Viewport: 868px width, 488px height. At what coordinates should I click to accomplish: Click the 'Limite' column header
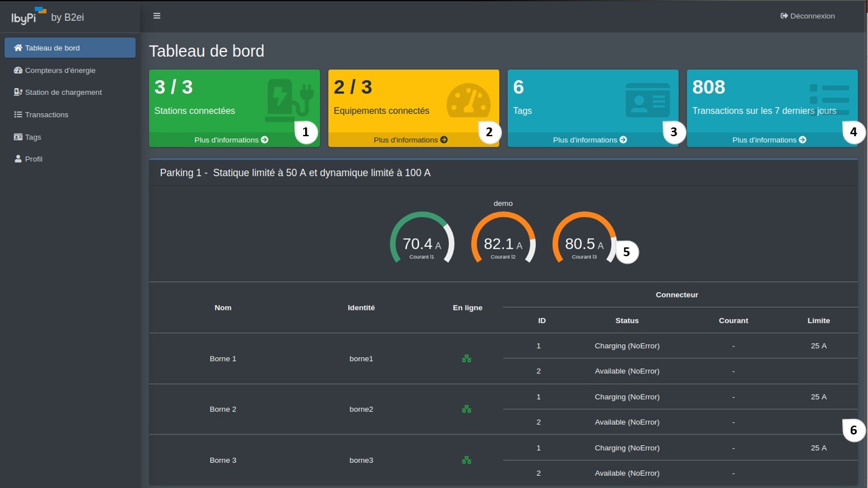(x=818, y=321)
